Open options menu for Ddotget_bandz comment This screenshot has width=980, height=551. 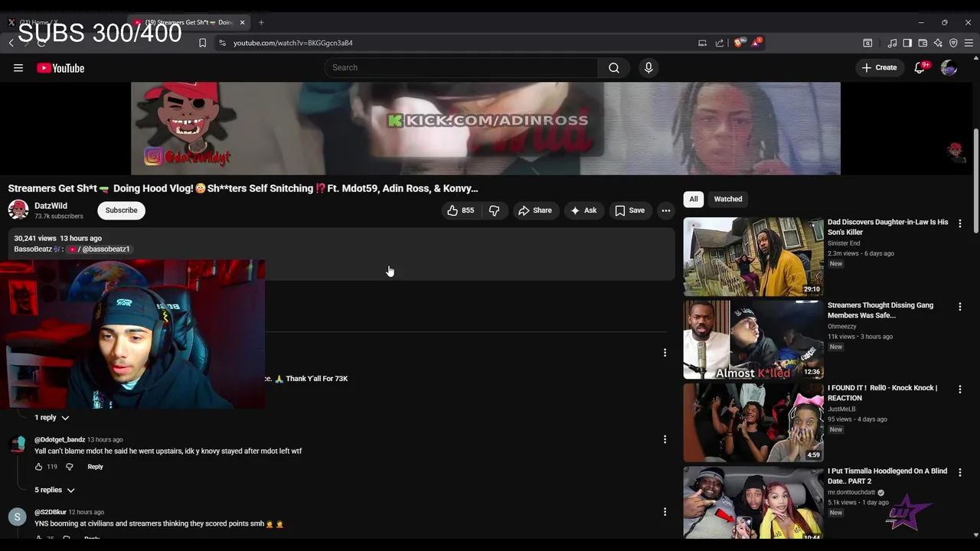[x=665, y=439]
